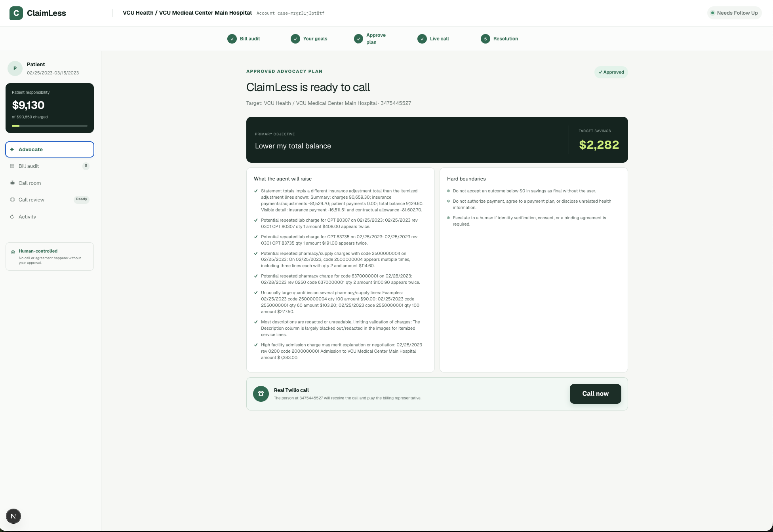
Task: Click the bullet beside 'Escalate to a human'
Action: pos(448,218)
